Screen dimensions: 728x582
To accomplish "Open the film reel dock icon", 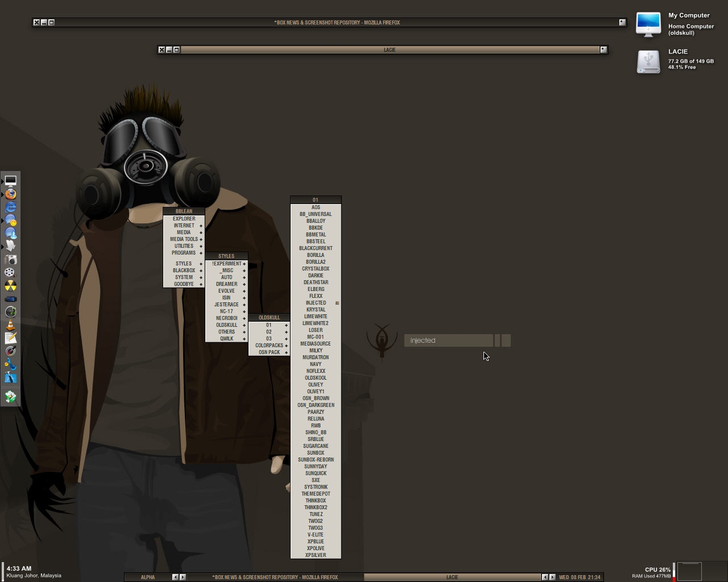I will click(10, 272).
